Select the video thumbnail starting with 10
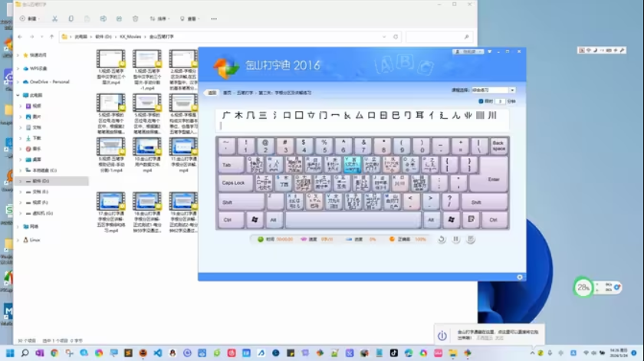Image resolution: width=644 pixels, height=361 pixels. point(147,155)
